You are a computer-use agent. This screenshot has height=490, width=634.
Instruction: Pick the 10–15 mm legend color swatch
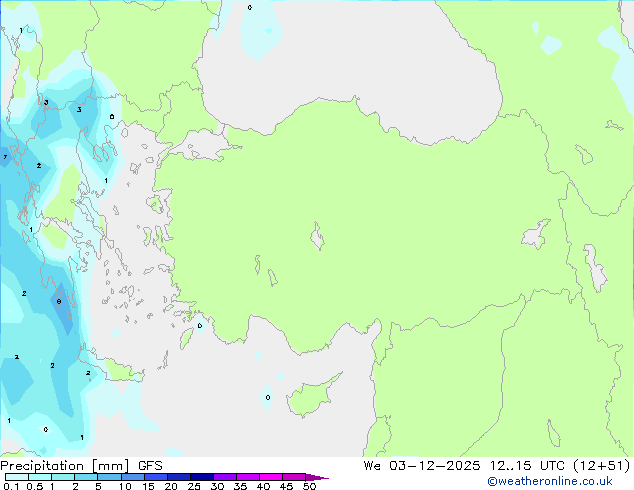pyautogui.click(x=132, y=477)
